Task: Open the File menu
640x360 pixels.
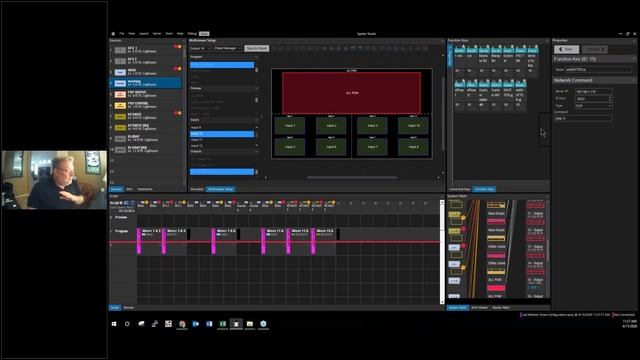Action: [x=122, y=33]
